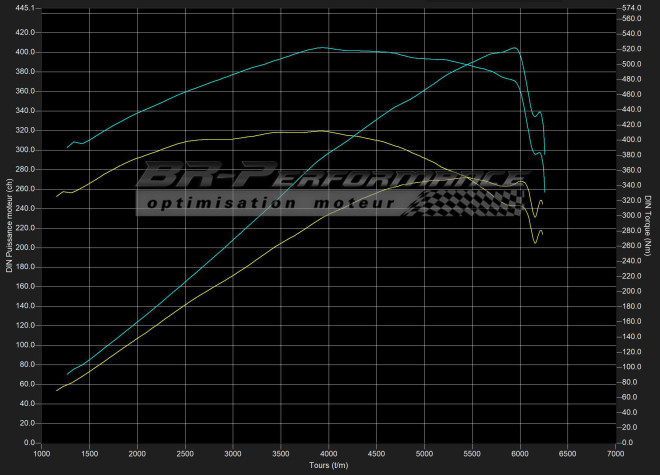660x475 pixels.
Task: Click the 0.0 label on the power axis
Action: pos(29,442)
